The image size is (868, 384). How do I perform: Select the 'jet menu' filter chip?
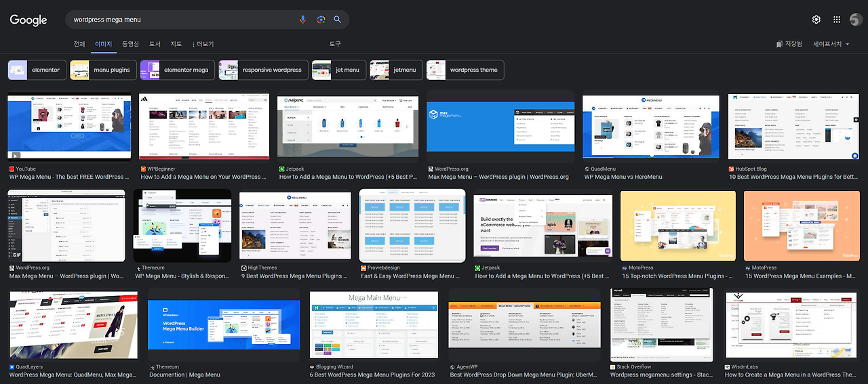pyautogui.click(x=339, y=70)
